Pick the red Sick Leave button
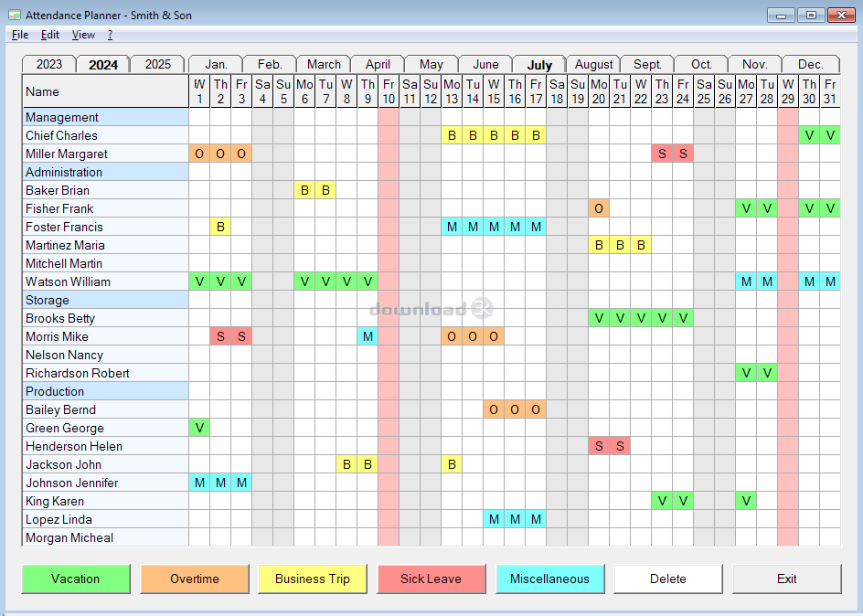863x616 pixels. (x=431, y=579)
